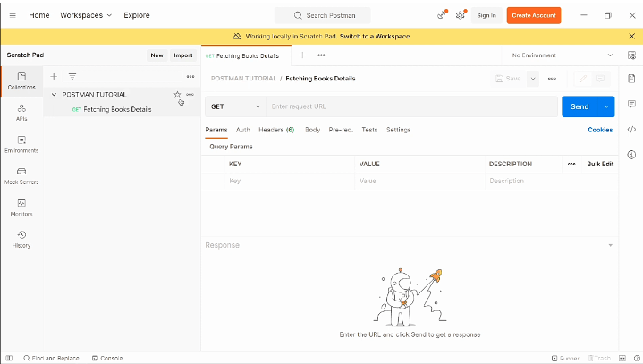Open environment quick look icon

[x=631, y=55]
